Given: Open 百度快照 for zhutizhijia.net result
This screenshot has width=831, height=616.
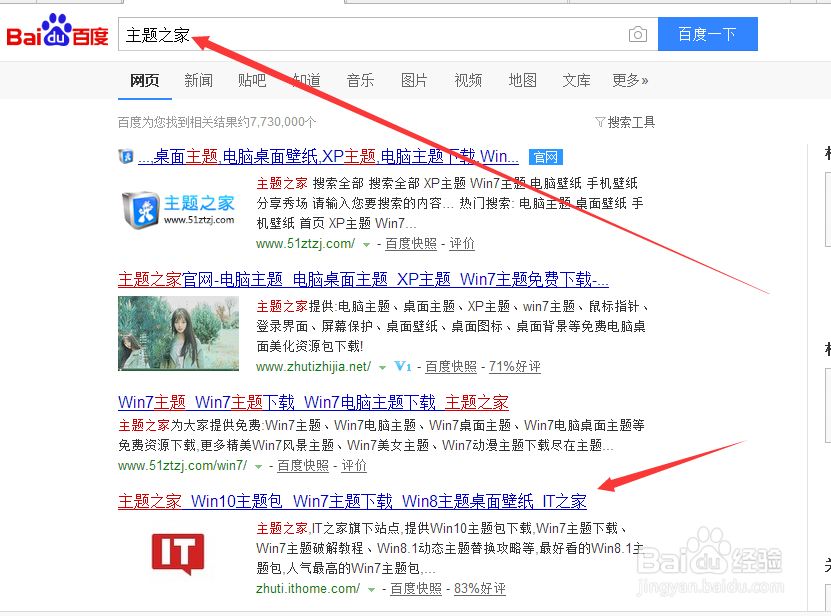Looking at the screenshot, I should click(451, 367).
